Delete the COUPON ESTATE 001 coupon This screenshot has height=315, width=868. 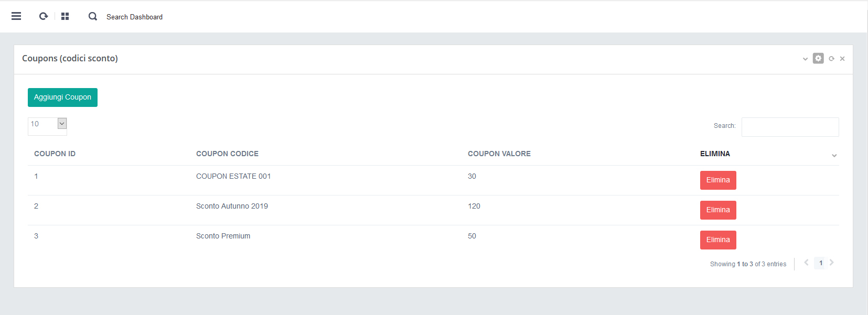(717, 180)
